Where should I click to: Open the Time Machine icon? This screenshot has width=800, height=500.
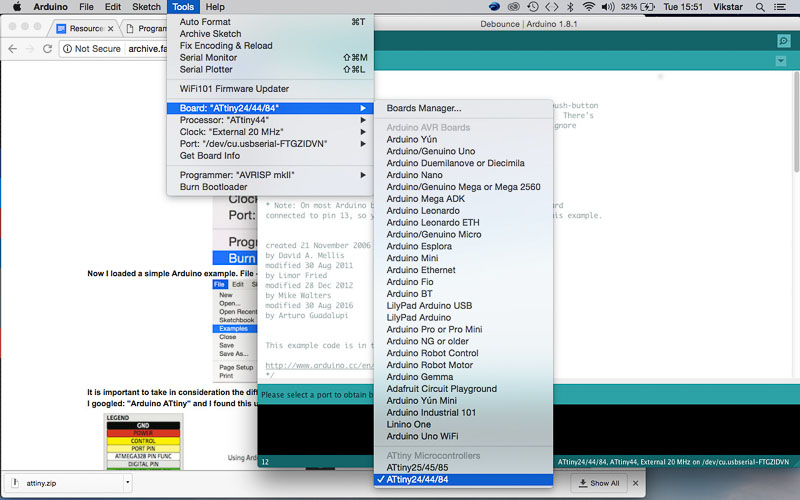(x=533, y=7)
